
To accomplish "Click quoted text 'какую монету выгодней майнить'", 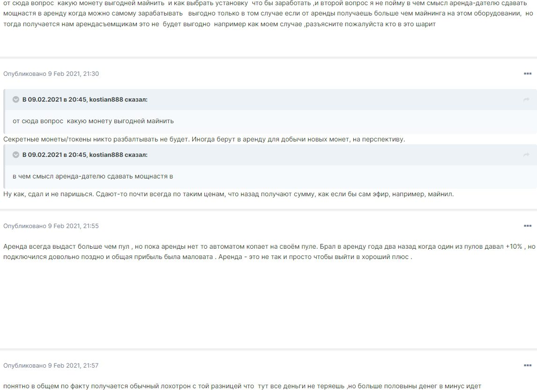I will coord(120,121).
